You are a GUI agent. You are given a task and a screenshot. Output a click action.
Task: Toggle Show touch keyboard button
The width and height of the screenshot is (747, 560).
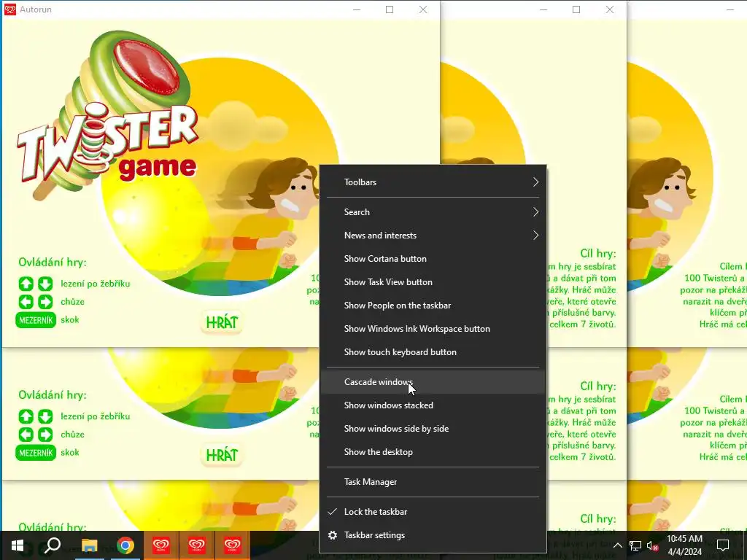click(433, 352)
